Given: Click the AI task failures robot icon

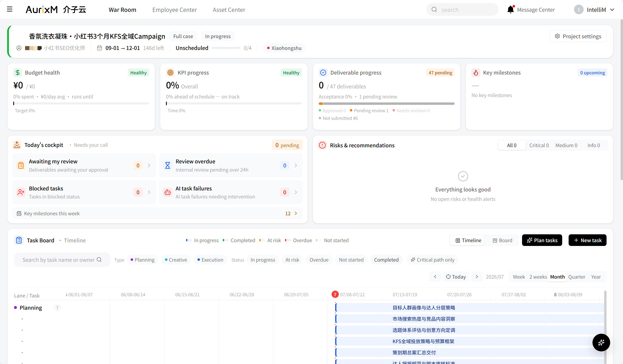Looking at the screenshot, I should pyautogui.click(x=167, y=192).
